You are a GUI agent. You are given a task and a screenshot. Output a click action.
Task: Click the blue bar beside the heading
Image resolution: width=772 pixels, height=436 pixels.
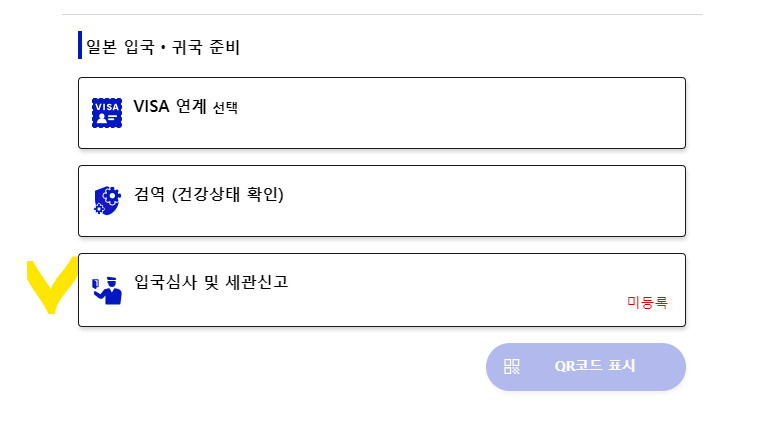tap(80, 46)
